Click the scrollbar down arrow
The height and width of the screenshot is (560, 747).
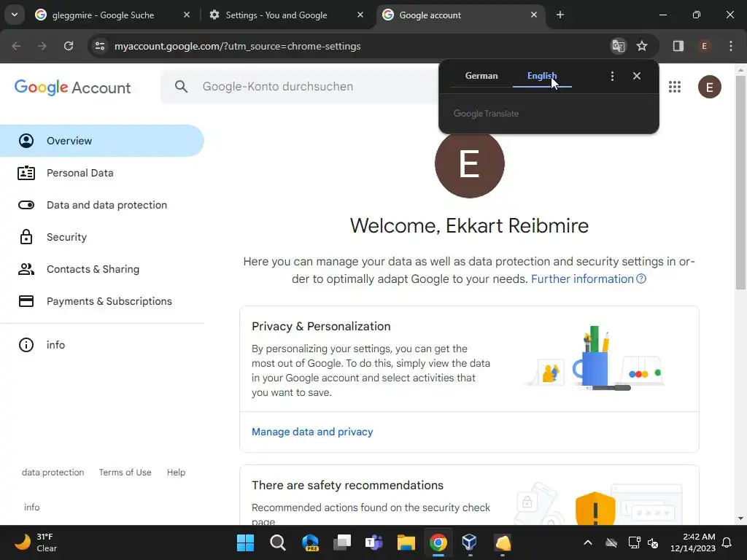point(740,518)
